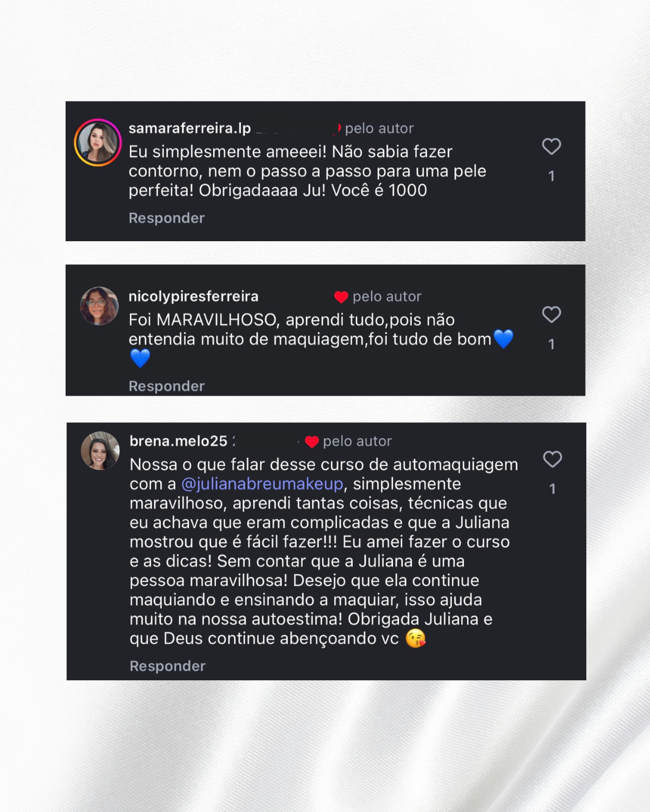The height and width of the screenshot is (812, 650).
Task: Click "pelo autor" label on samaraferreira.lp's comment
Action: click(x=379, y=129)
